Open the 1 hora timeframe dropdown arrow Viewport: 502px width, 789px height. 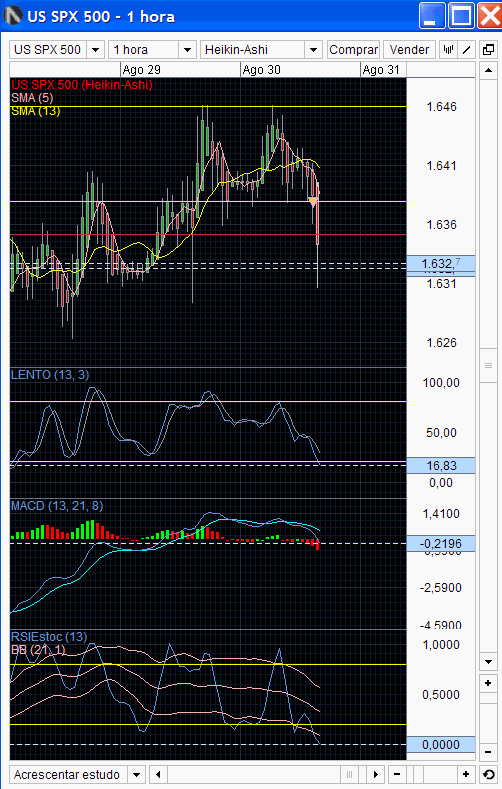click(187, 50)
